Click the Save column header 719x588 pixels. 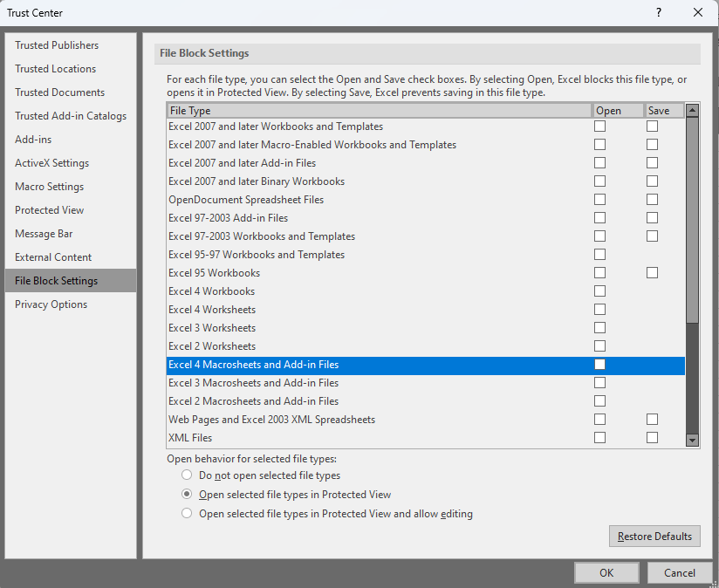(x=664, y=111)
